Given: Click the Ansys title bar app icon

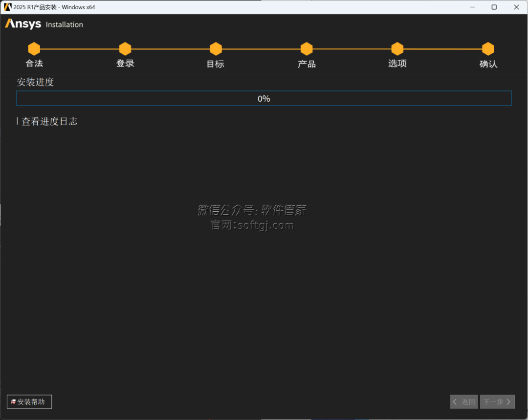Looking at the screenshot, I should click(7, 7).
